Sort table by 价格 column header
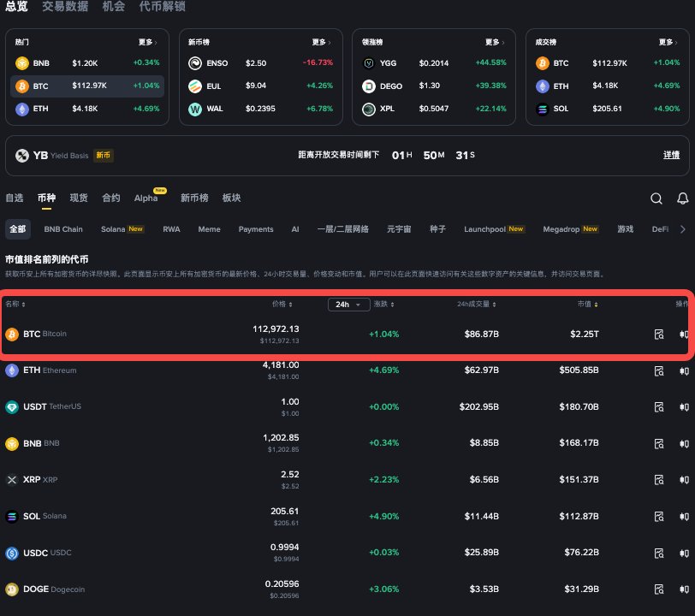 [282, 305]
